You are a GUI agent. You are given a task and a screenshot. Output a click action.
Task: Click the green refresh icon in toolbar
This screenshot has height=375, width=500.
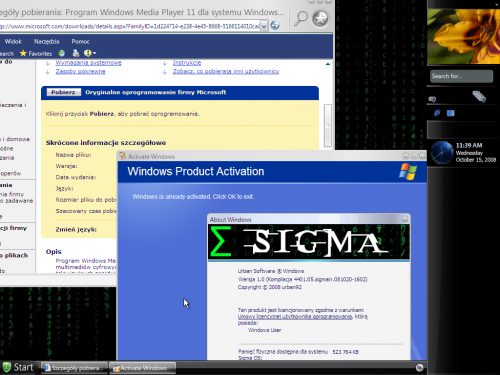(61, 53)
